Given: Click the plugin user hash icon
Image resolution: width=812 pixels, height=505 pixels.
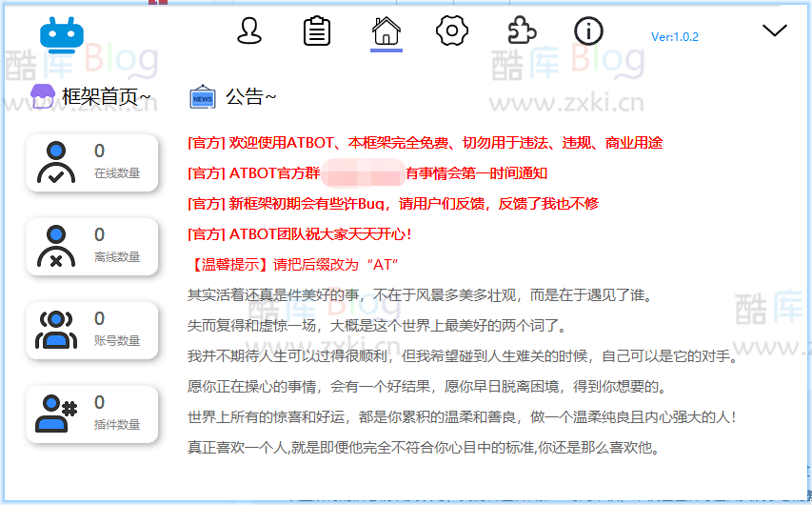Looking at the screenshot, I should click(x=56, y=414).
